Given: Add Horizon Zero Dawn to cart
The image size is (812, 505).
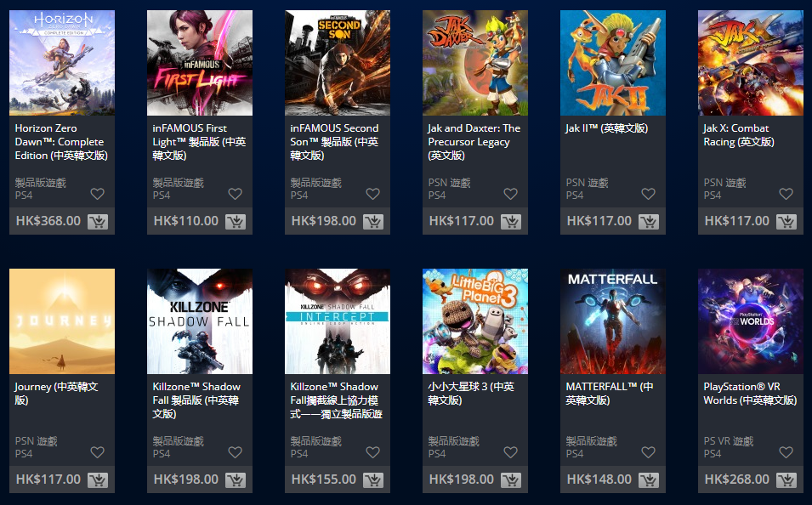Looking at the screenshot, I should click(98, 222).
